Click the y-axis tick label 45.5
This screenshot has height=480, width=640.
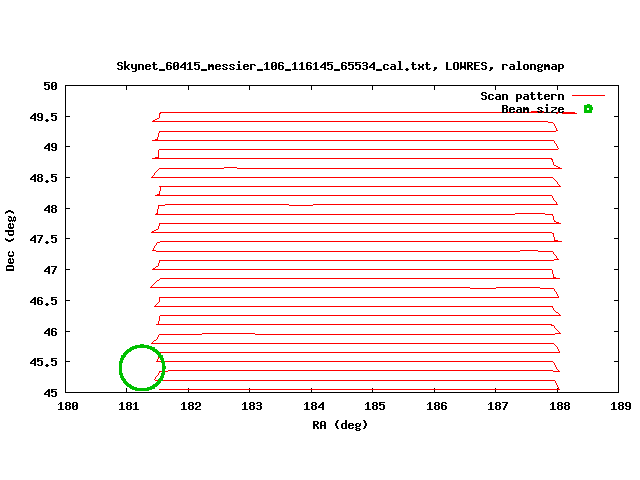click(x=43, y=362)
